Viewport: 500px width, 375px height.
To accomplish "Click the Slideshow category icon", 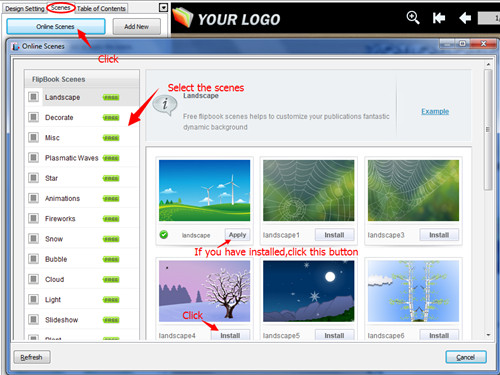I will 33,320.
